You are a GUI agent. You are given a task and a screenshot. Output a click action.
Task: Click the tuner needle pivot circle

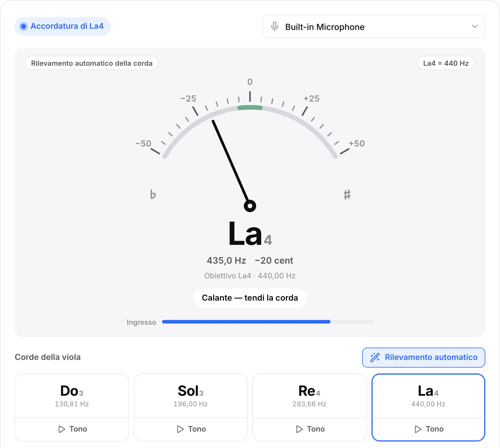[250, 206]
